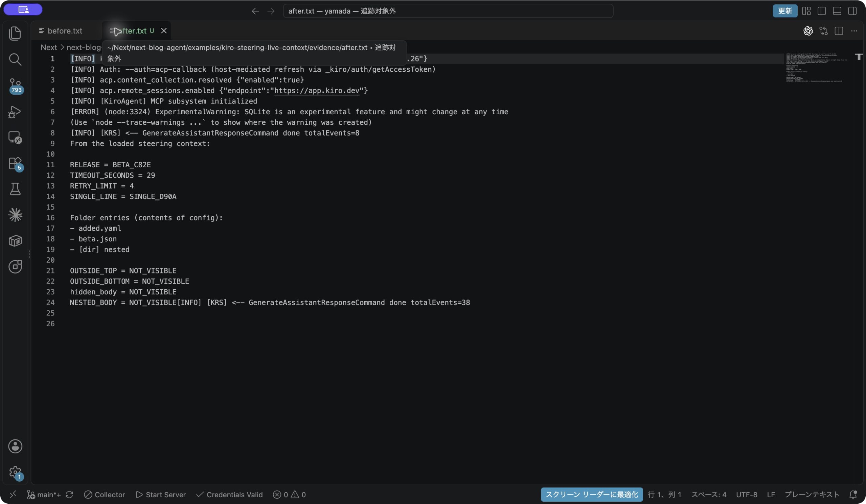The height and width of the screenshot is (504, 866).
Task: Open the ChatGPT icon in editor toolbar
Action: pos(808,31)
